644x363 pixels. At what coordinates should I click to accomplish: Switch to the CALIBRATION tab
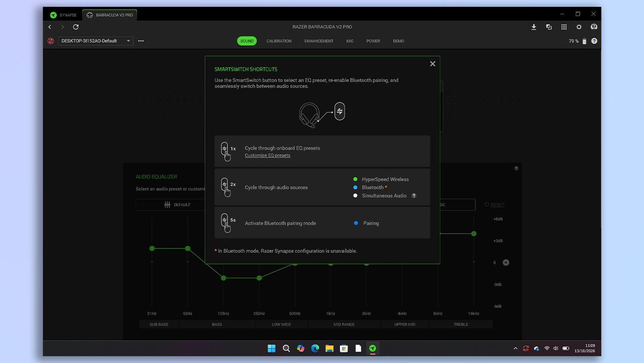(279, 41)
